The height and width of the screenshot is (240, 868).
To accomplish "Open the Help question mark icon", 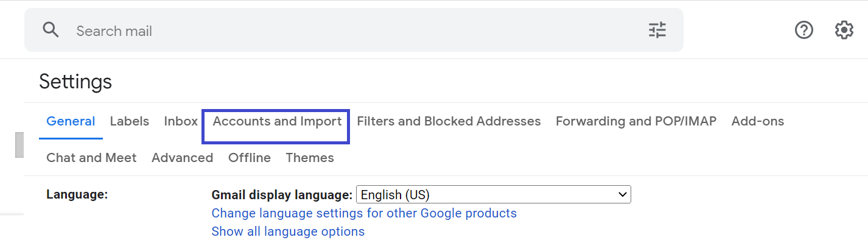I will coord(804,30).
